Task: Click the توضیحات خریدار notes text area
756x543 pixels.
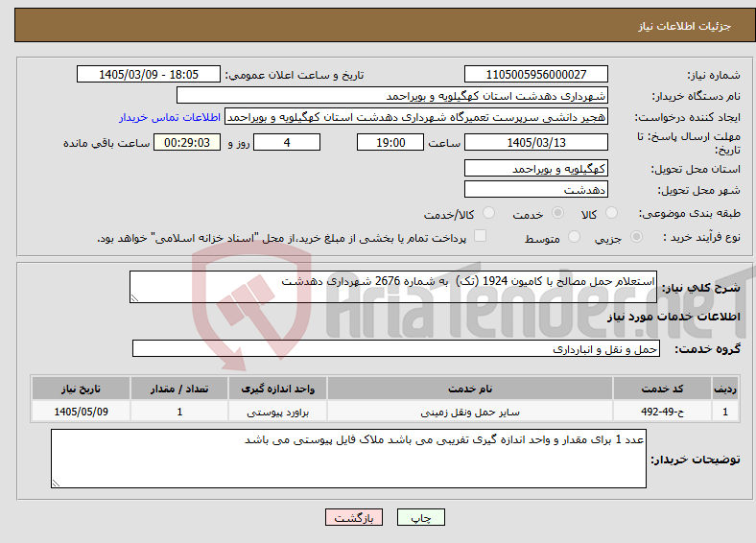Action: pyautogui.click(x=348, y=459)
